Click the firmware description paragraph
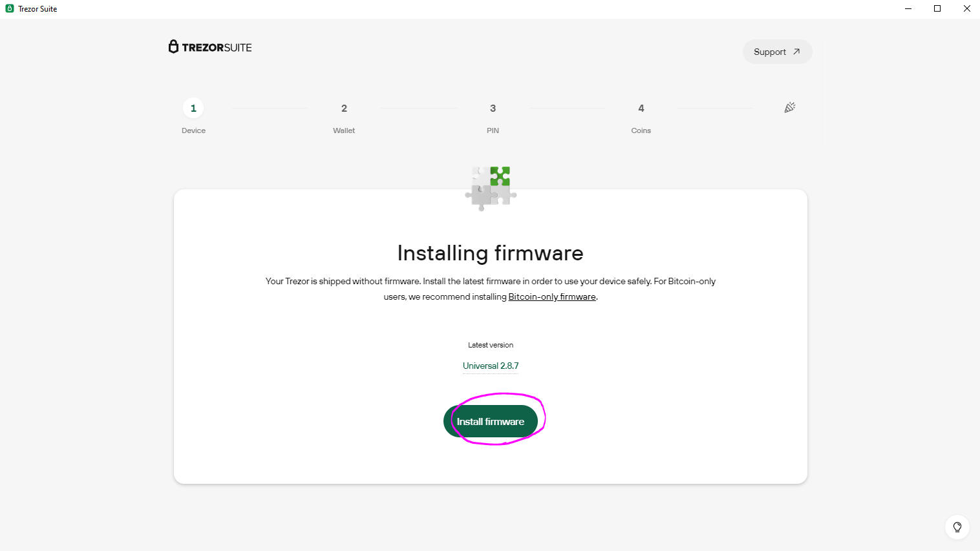This screenshot has width=980, height=551. (x=490, y=282)
